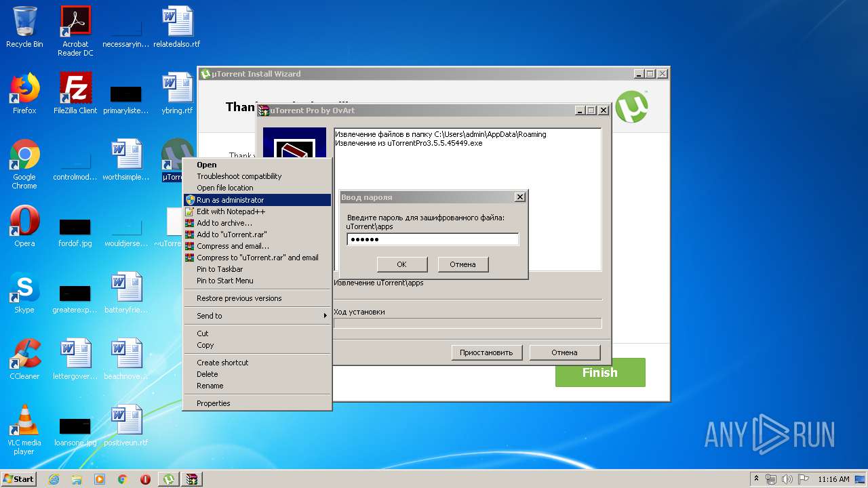Click the Opera icon in the taskbar
Image resolution: width=868 pixels, height=488 pixels.
146,479
